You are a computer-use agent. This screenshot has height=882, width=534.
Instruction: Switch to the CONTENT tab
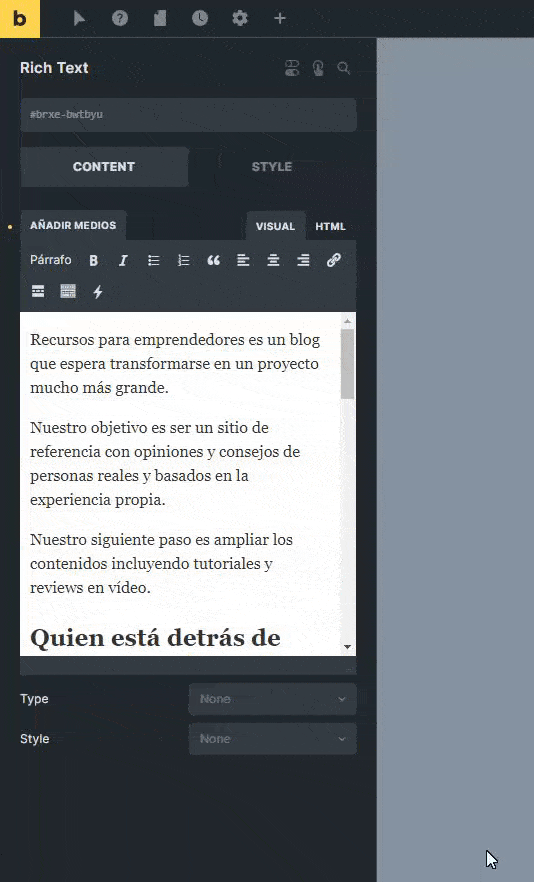pos(104,167)
